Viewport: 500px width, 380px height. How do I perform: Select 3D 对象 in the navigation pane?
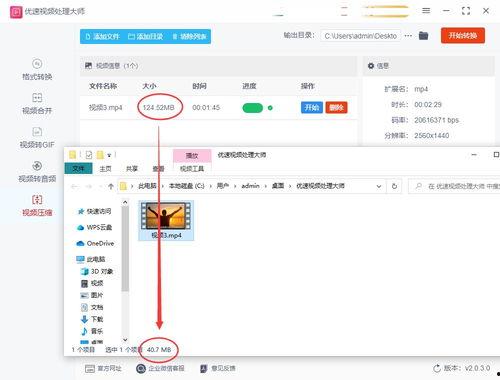[97, 271]
